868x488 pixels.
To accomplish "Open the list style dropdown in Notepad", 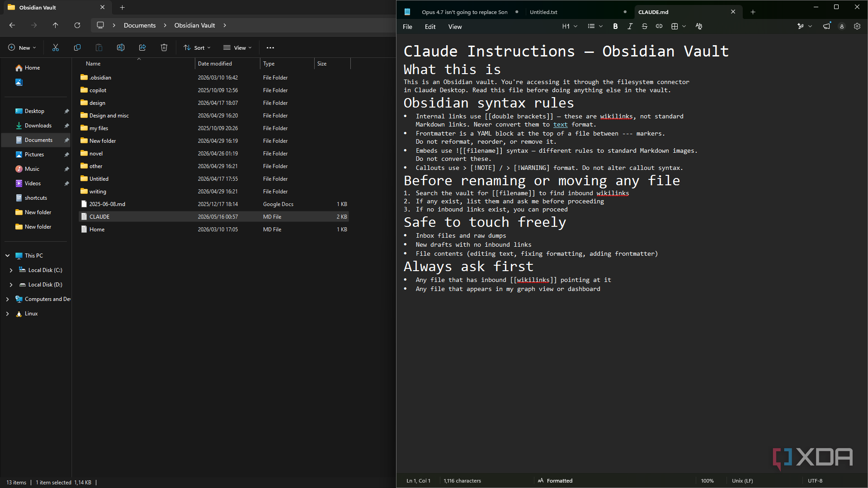I will [x=595, y=26].
